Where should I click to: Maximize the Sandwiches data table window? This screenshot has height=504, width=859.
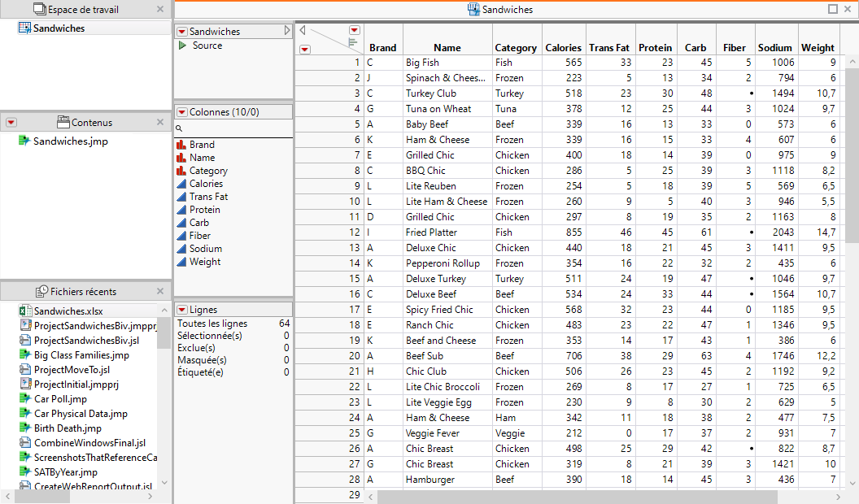[833, 9]
